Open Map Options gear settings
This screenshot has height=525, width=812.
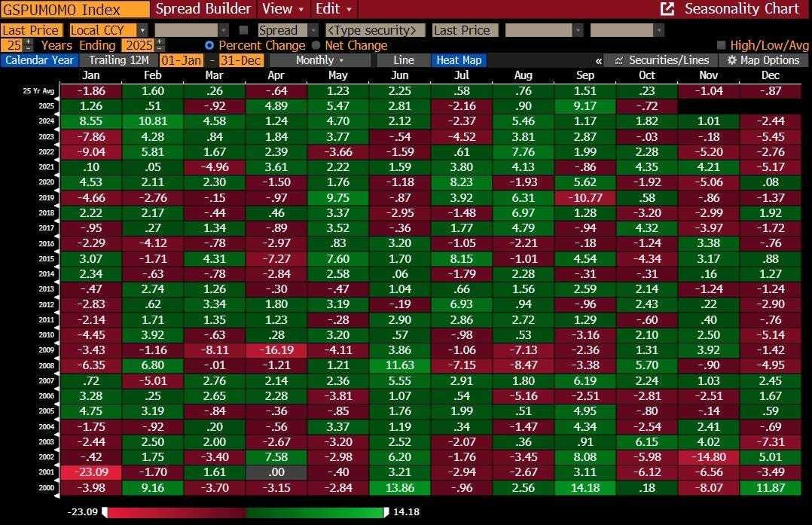763,60
